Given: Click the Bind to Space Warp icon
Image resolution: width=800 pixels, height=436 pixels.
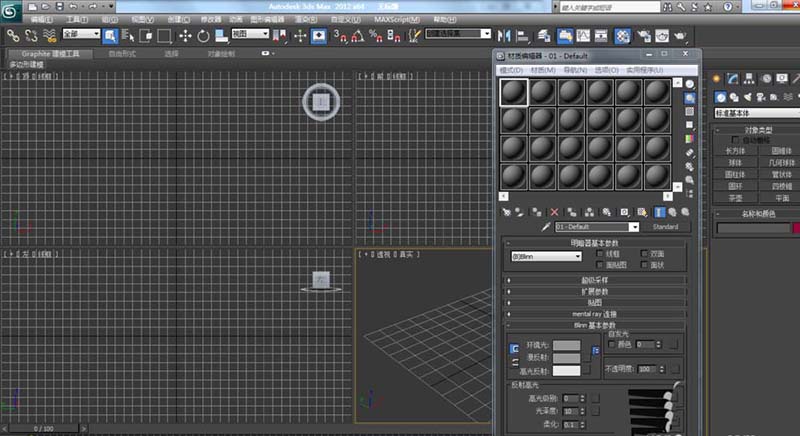Looking at the screenshot, I should [49, 36].
